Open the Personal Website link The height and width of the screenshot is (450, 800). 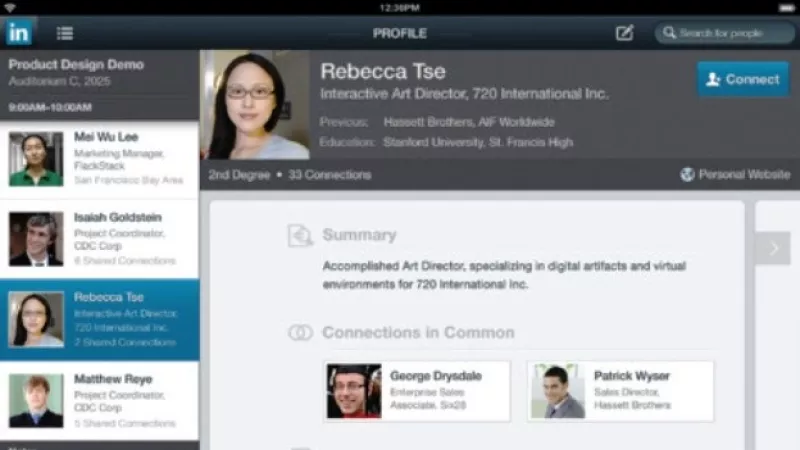pyautogui.click(x=743, y=174)
